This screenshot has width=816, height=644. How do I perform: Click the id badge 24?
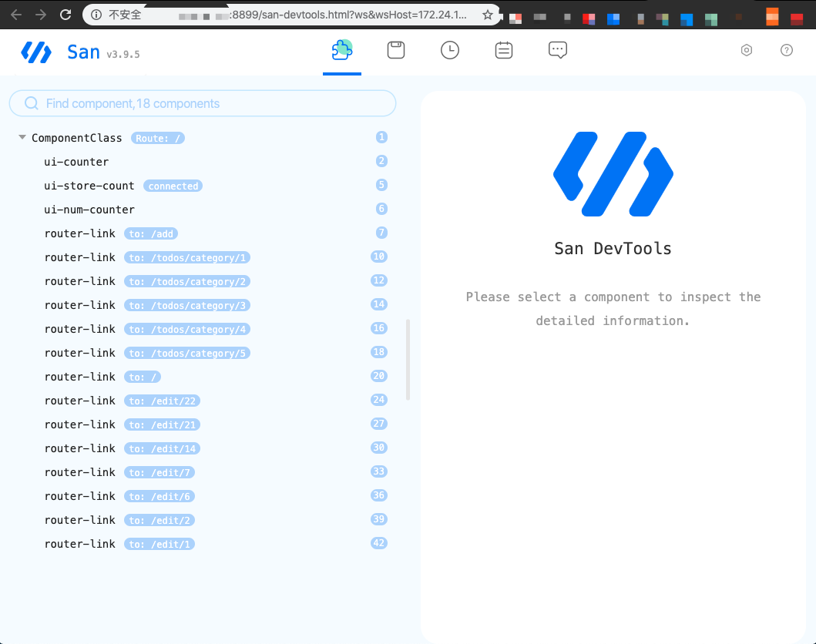[x=379, y=400]
